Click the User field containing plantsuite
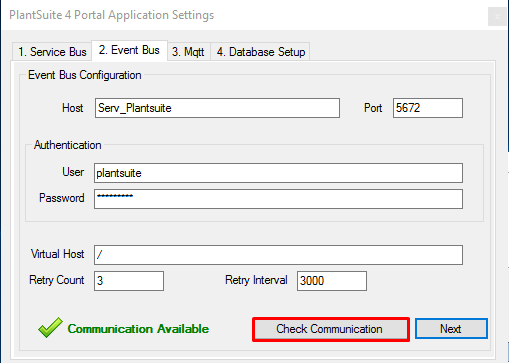Viewport: 509px width, 363px height. (278, 173)
